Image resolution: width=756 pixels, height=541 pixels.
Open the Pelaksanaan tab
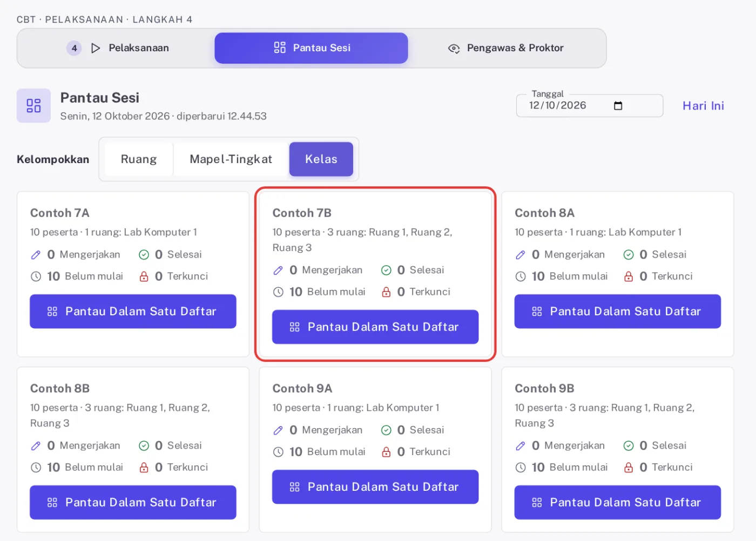click(x=118, y=48)
